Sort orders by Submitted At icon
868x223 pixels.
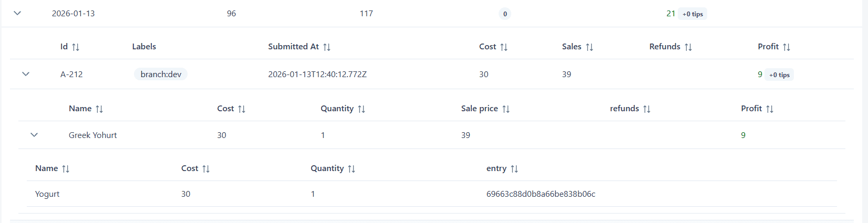click(327, 47)
